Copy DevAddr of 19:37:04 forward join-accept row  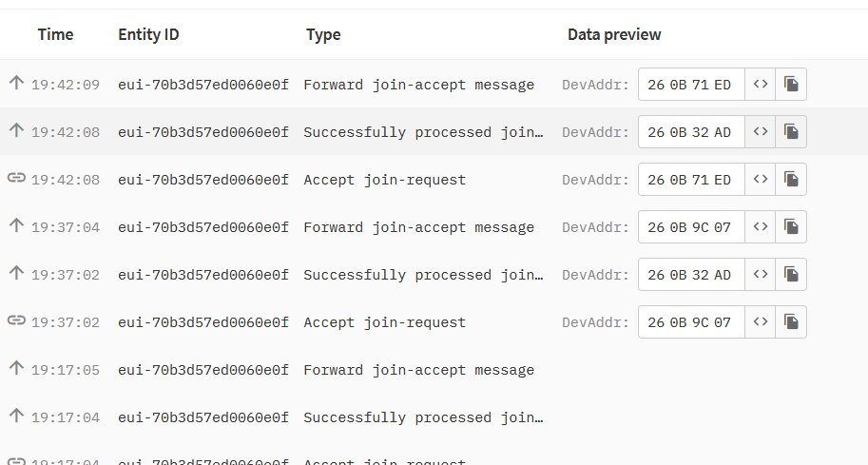(791, 227)
